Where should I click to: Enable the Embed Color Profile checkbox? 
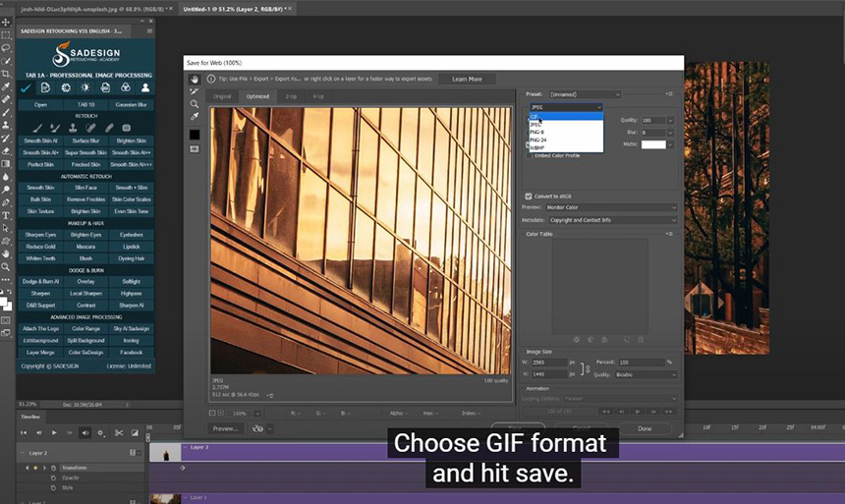530,155
